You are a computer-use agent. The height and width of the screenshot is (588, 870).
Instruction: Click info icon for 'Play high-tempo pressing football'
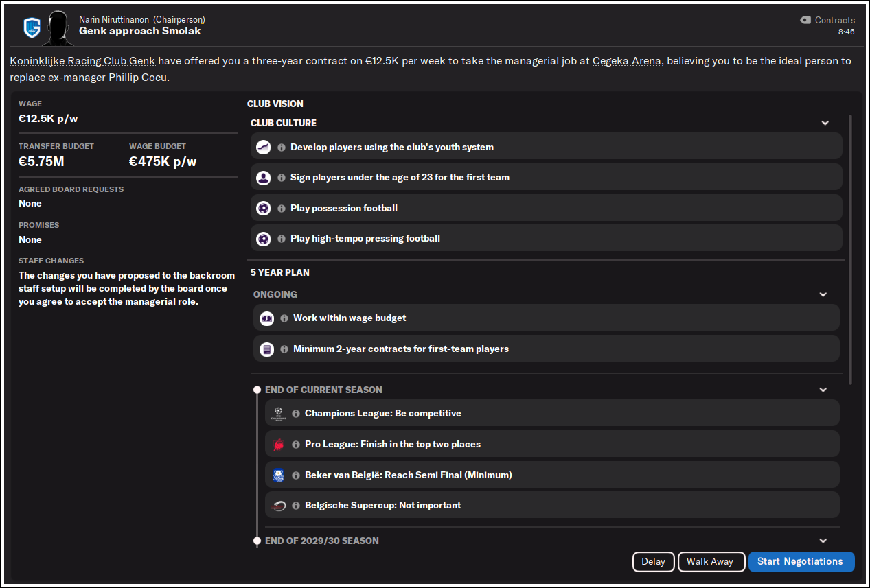[282, 239]
